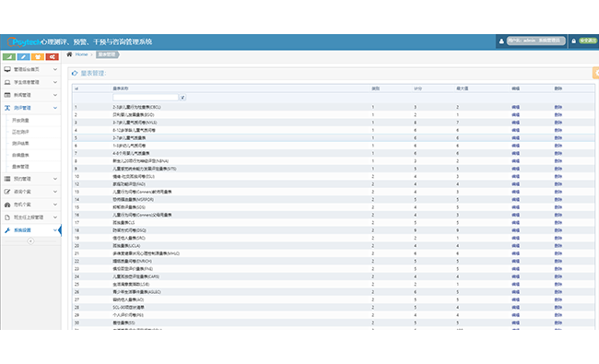Expand the first sidebar menu with monitor icon
The width and height of the screenshot is (599, 364).
(x=30, y=69)
